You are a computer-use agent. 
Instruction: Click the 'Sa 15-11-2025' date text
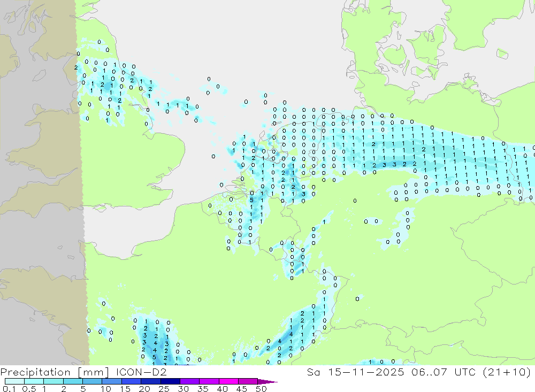[355, 372]
